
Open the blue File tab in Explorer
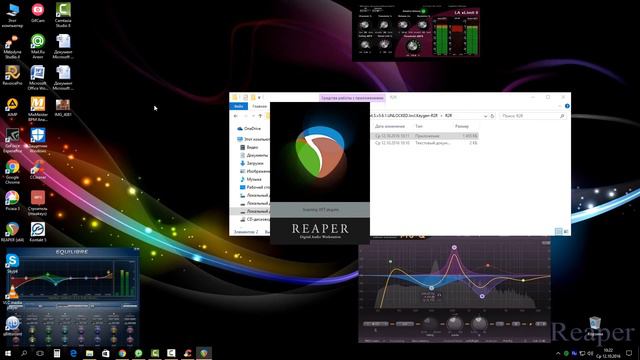point(238,106)
